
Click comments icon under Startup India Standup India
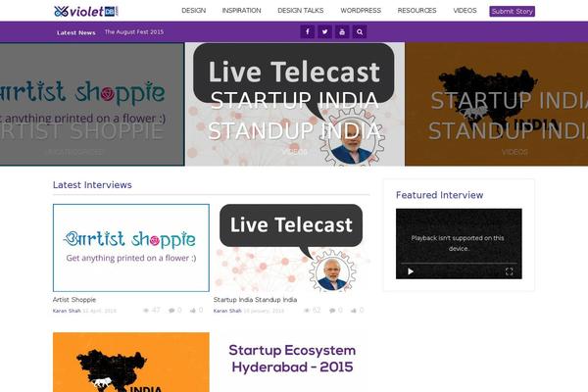(332, 311)
